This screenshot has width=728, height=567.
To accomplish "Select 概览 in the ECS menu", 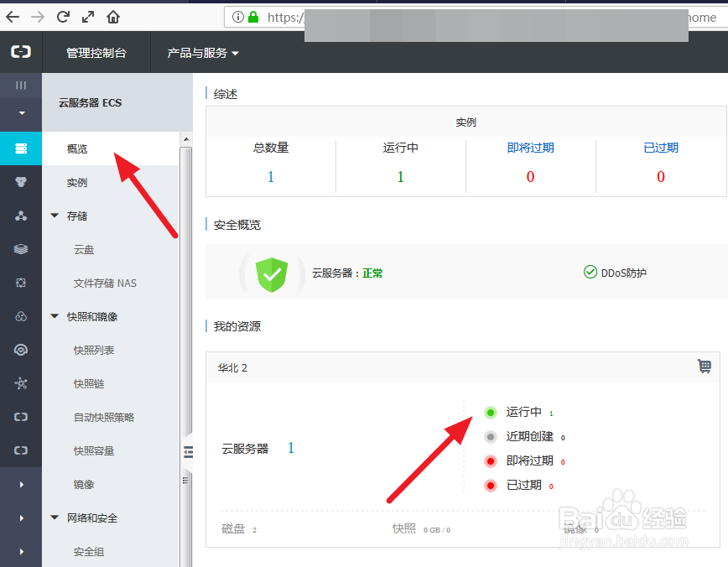I will click(77, 148).
